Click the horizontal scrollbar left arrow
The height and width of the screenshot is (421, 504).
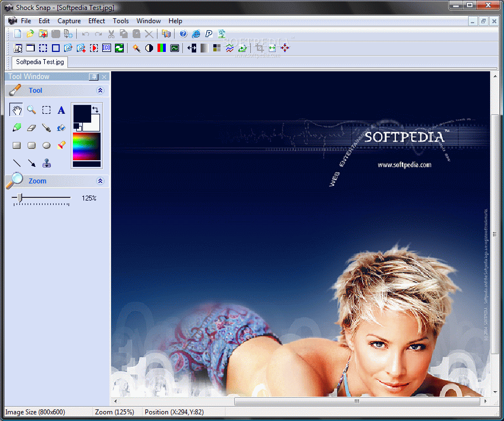point(116,401)
